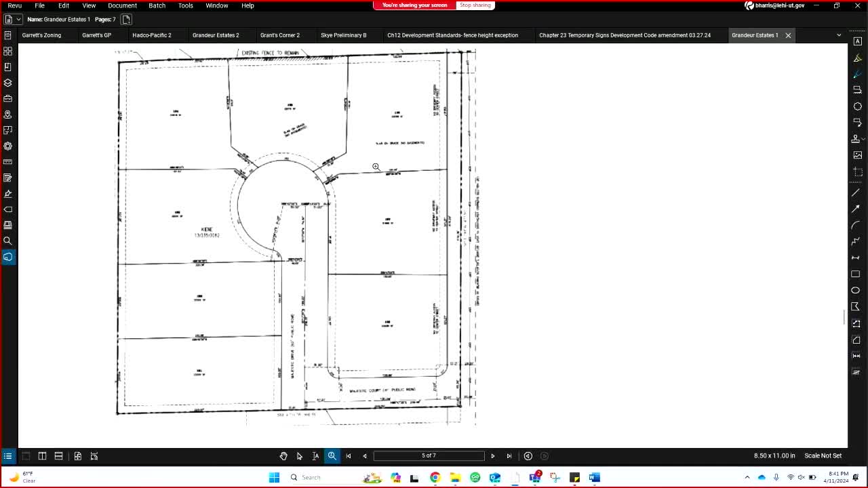Select the Line markup tool
Image resolution: width=868 pixels, height=488 pixels.
pos(856,192)
